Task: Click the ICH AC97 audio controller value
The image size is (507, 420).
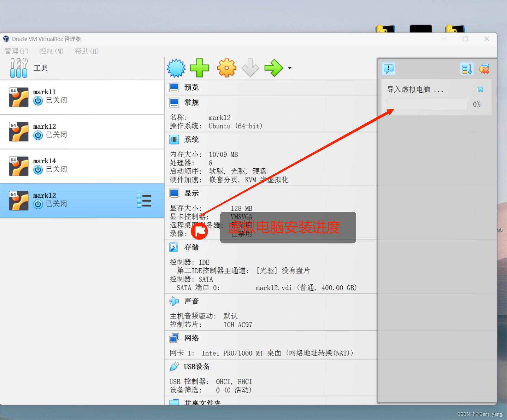Action: 238,325
